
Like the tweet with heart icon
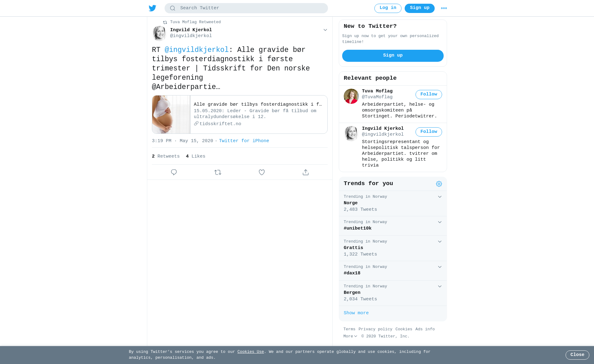[262, 172]
